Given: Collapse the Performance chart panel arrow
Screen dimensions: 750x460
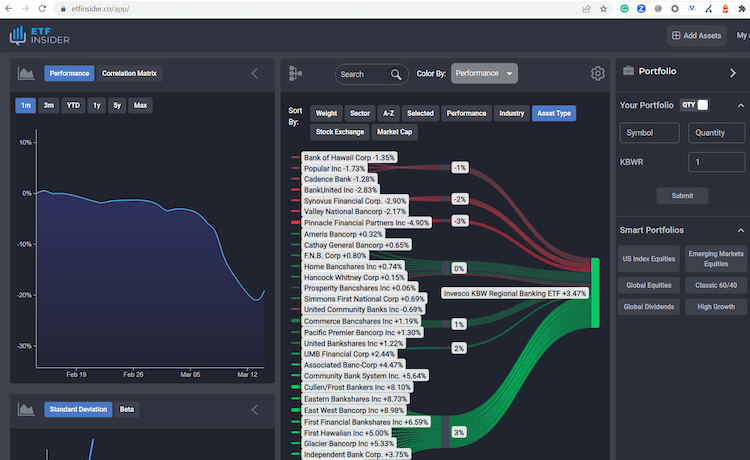Looking at the screenshot, I should [x=254, y=73].
